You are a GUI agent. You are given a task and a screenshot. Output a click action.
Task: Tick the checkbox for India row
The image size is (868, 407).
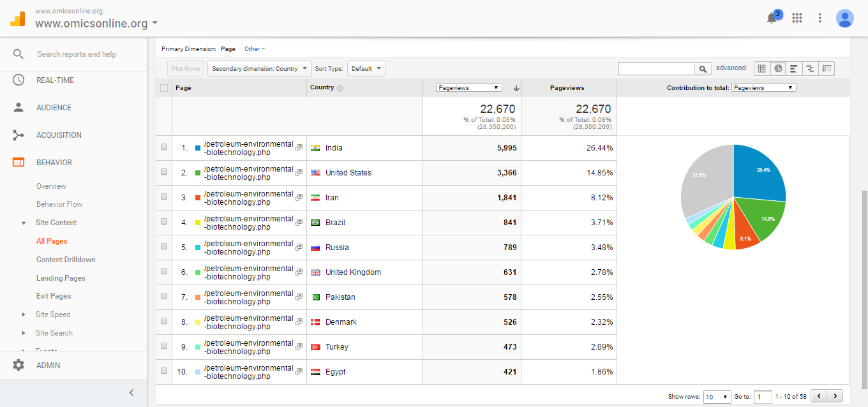(164, 147)
